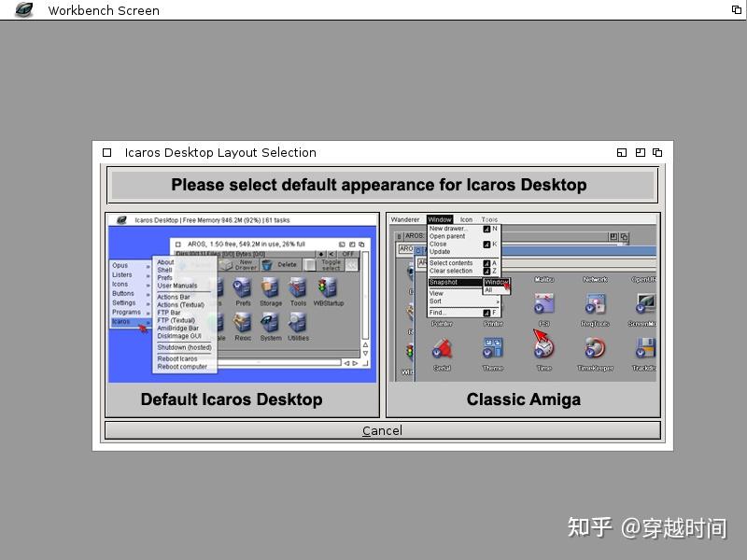Open the Serial preferences icon

click(443, 349)
